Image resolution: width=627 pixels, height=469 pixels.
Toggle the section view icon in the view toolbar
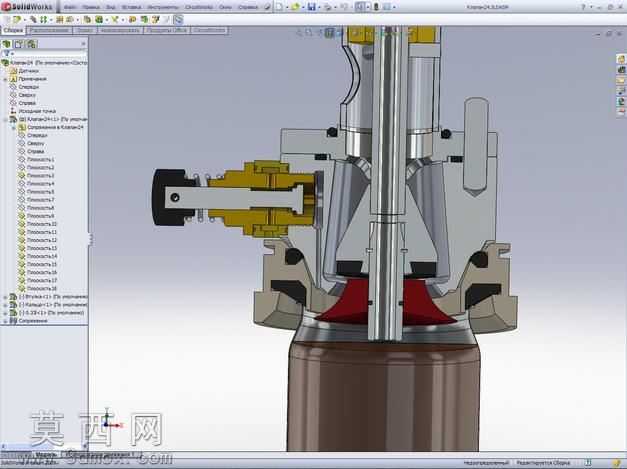(x=329, y=33)
